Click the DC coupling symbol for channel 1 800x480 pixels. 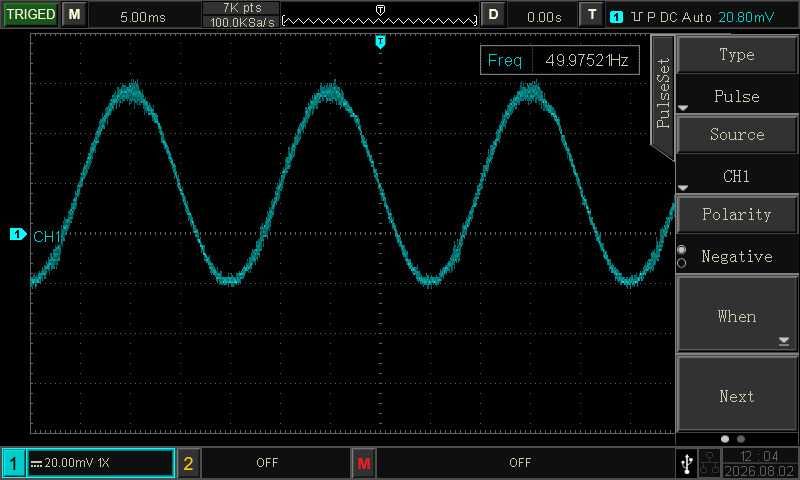click(36, 464)
